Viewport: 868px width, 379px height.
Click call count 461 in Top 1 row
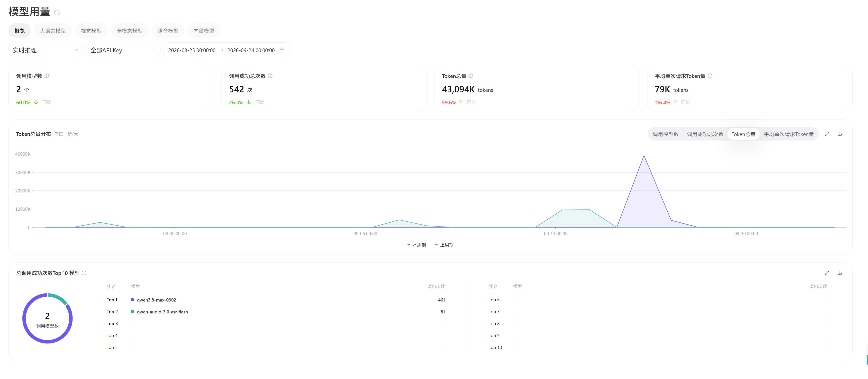(441, 300)
